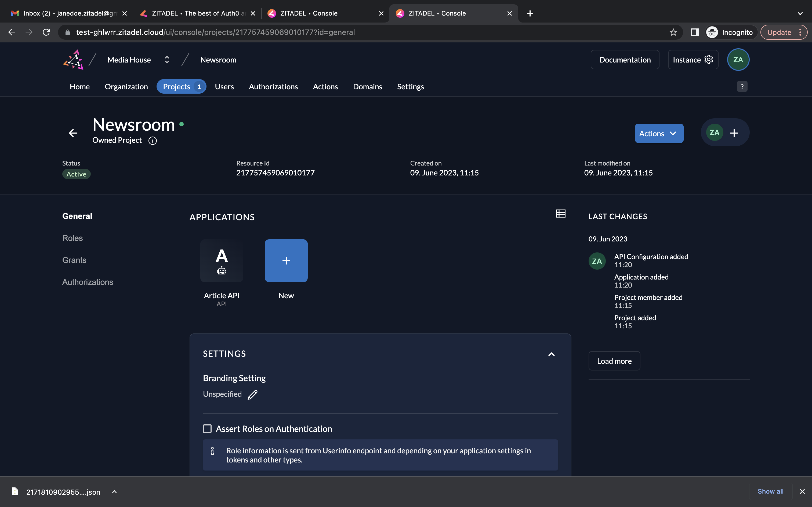Toggle the Assert Roles on Authentication checkbox
Image resolution: width=812 pixels, height=507 pixels.
click(x=207, y=429)
